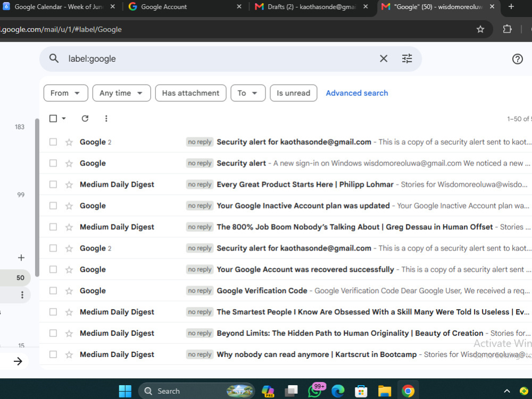Viewport: 532px width, 399px height.
Task: Open File Explorer from the taskbar
Action: coord(385,391)
